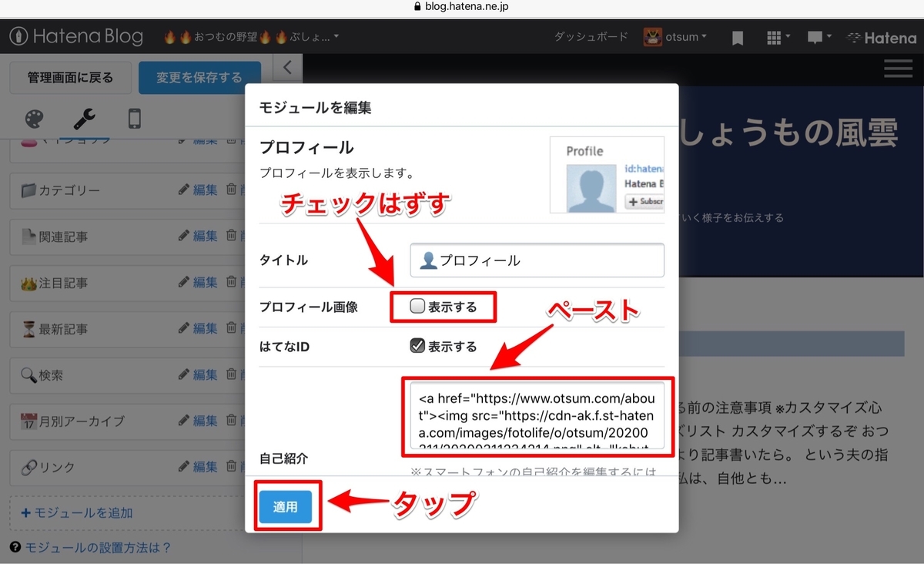The image size is (924, 564).
Task: Click trash icon for リンク module
Action: pos(231,466)
